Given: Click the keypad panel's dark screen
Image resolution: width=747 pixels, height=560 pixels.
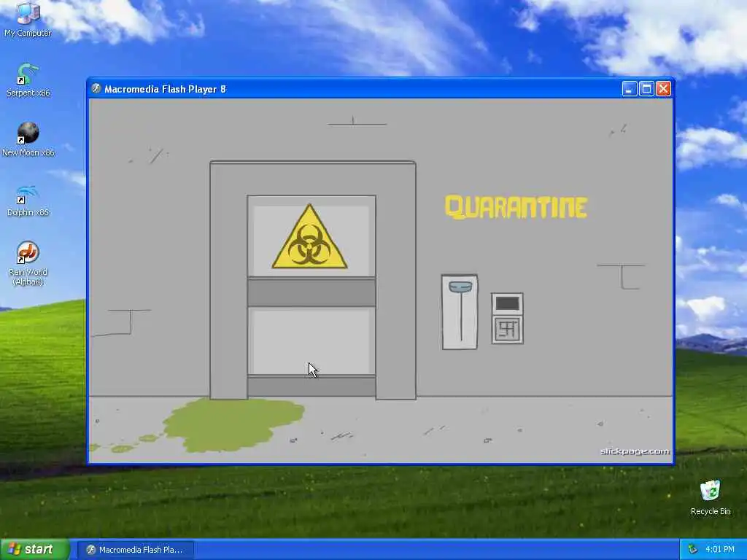Looking at the screenshot, I should coord(508,303).
